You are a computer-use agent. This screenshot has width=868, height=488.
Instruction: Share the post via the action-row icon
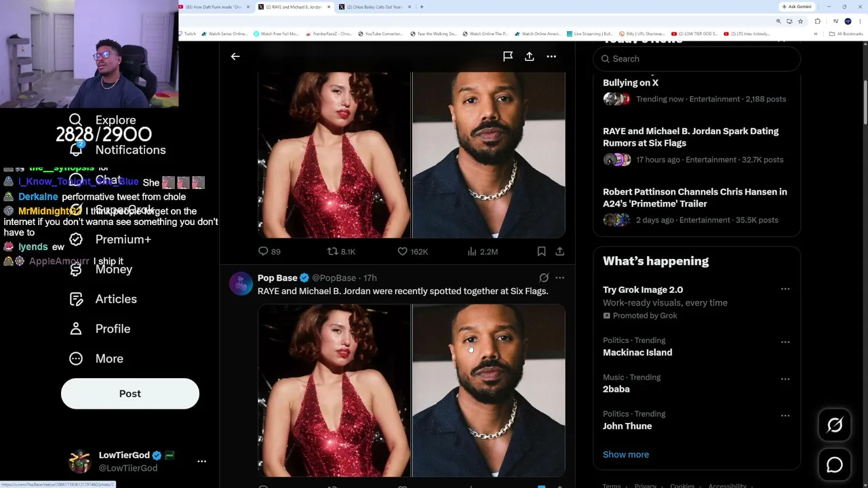pyautogui.click(x=559, y=251)
